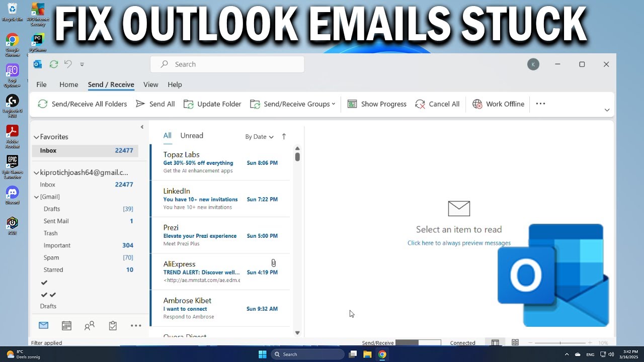
Task: Click the AliExpress email attachment icon
Action: (273, 263)
